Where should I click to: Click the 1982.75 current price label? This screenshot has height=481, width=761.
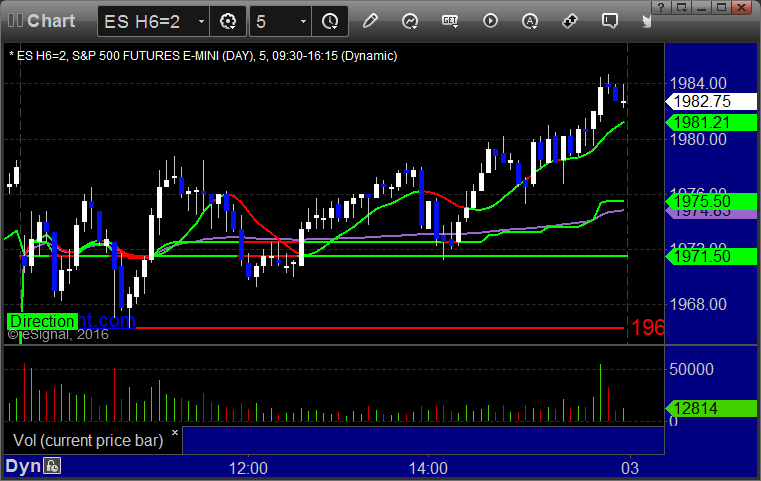coord(711,101)
